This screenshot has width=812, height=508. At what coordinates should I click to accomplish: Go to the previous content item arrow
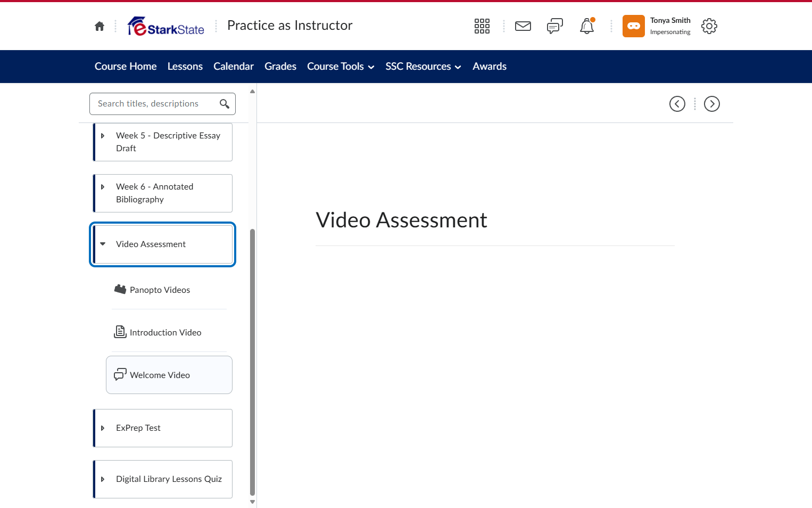tap(677, 104)
